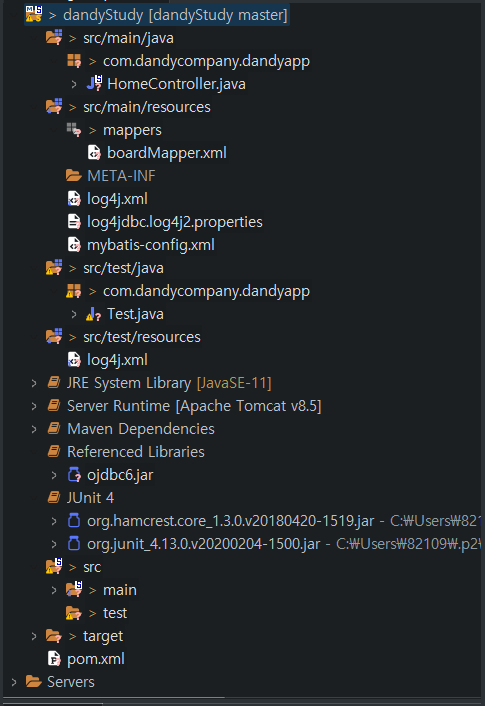Expand the main folder under src
This screenshot has height=706, width=485.
click(54, 589)
